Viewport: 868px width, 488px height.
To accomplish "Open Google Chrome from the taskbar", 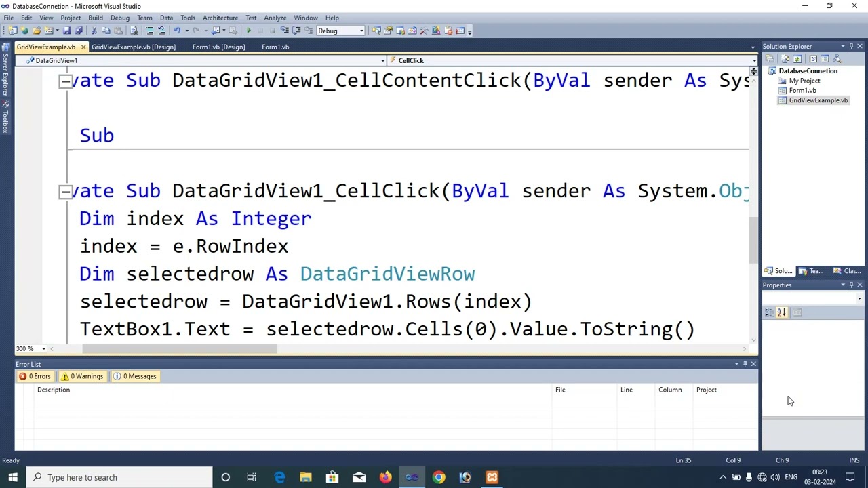I will click(x=439, y=477).
